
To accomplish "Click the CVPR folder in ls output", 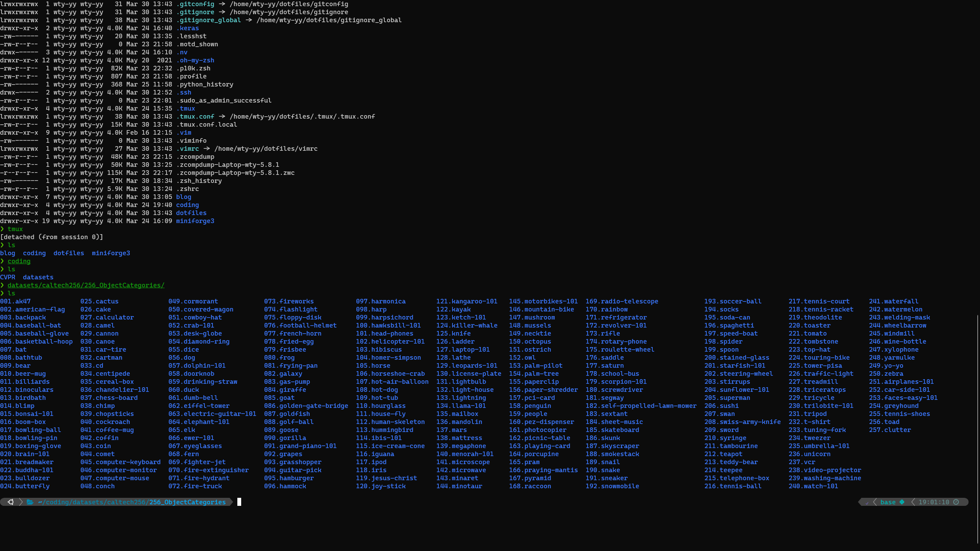I will (8, 277).
